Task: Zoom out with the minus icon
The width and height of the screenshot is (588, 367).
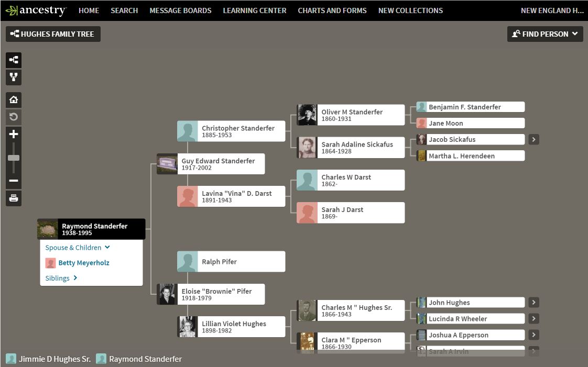Action: pyautogui.click(x=14, y=181)
